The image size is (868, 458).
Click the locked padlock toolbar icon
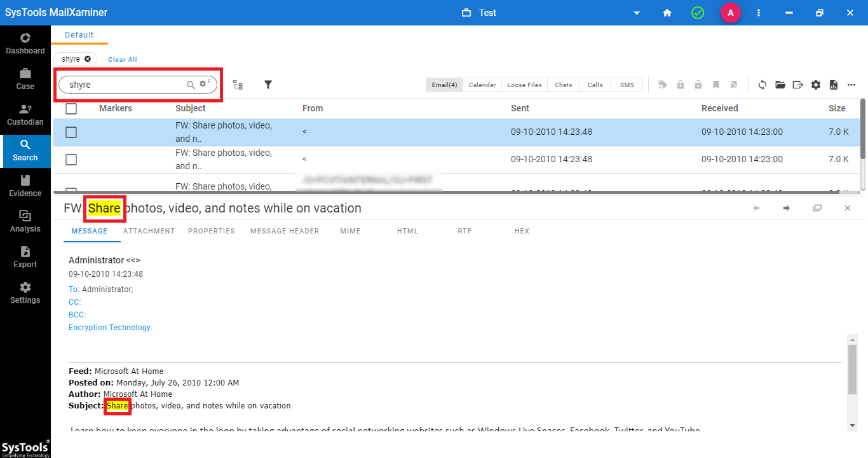[681, 85]
